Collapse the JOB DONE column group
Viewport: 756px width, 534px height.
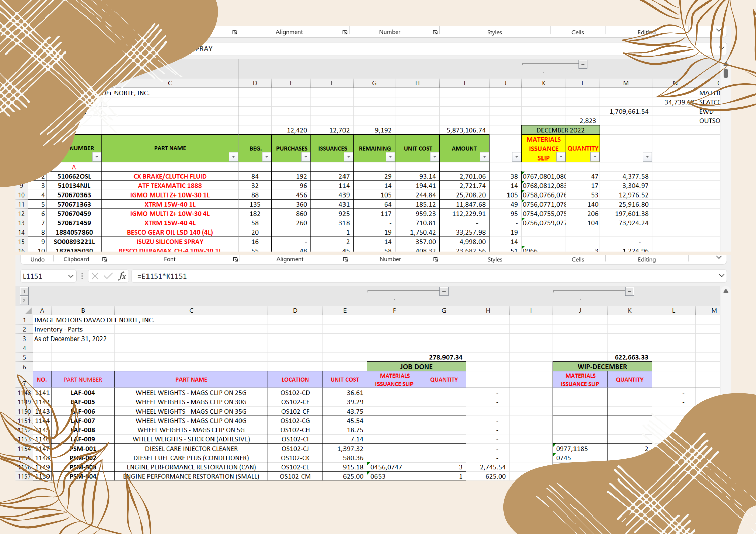tap(444, 292)
